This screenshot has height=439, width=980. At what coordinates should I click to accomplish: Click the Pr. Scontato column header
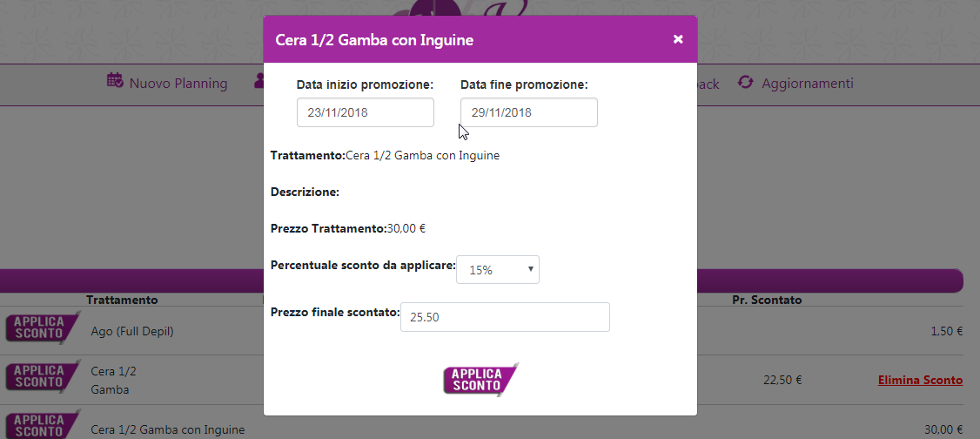tap(767, 301)
